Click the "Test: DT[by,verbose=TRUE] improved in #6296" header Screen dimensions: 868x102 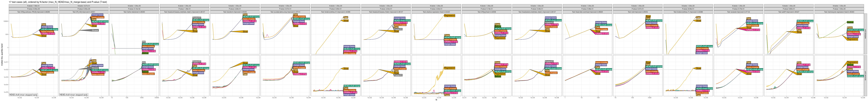point(33,12)
